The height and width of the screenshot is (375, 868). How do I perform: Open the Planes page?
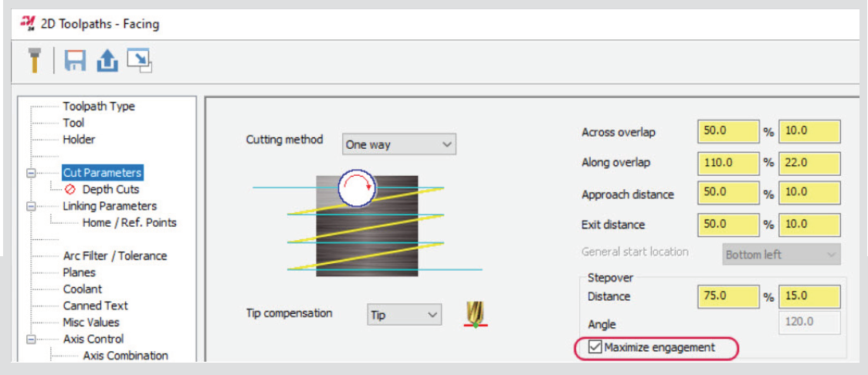pyautogui.click(x=80, y=272)
